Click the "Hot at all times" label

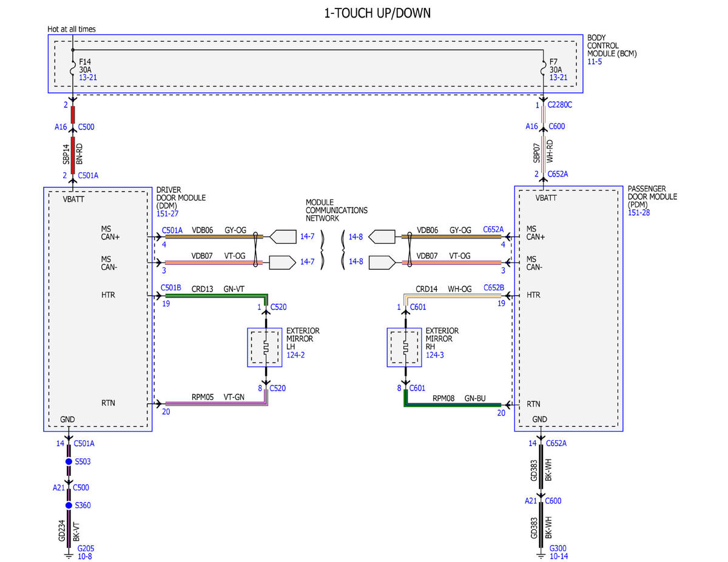[x=72, y=29]
